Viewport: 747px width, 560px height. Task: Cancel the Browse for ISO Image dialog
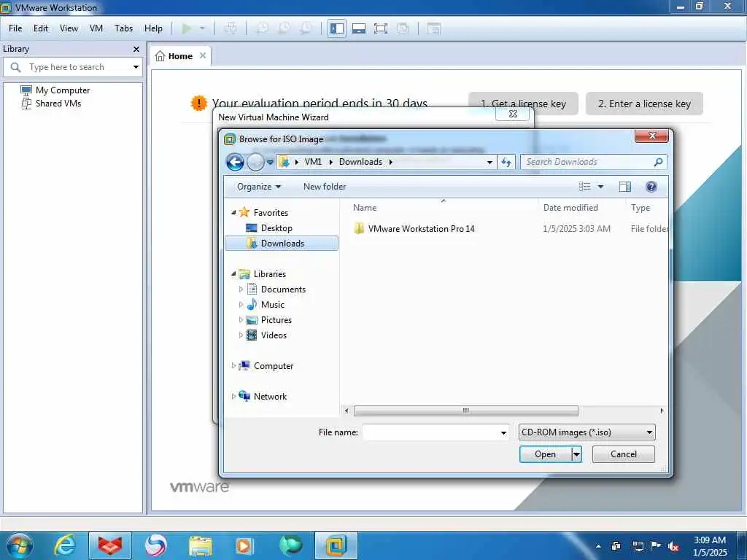click(624, 454)
